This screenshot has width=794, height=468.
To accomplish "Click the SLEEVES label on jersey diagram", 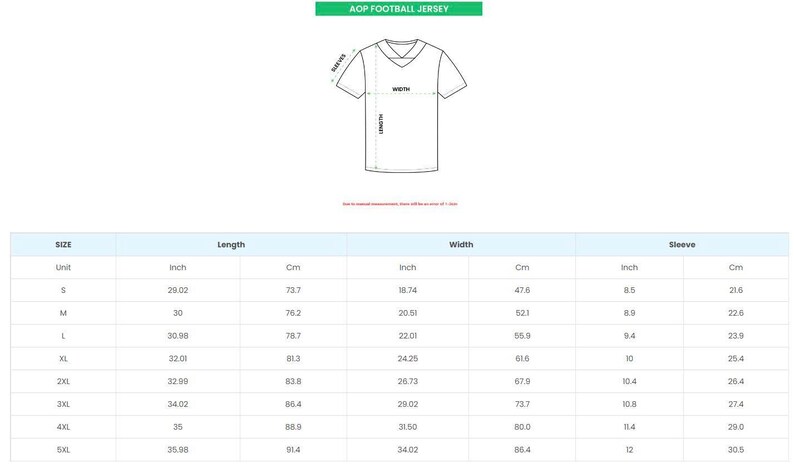I will (339, 63).
